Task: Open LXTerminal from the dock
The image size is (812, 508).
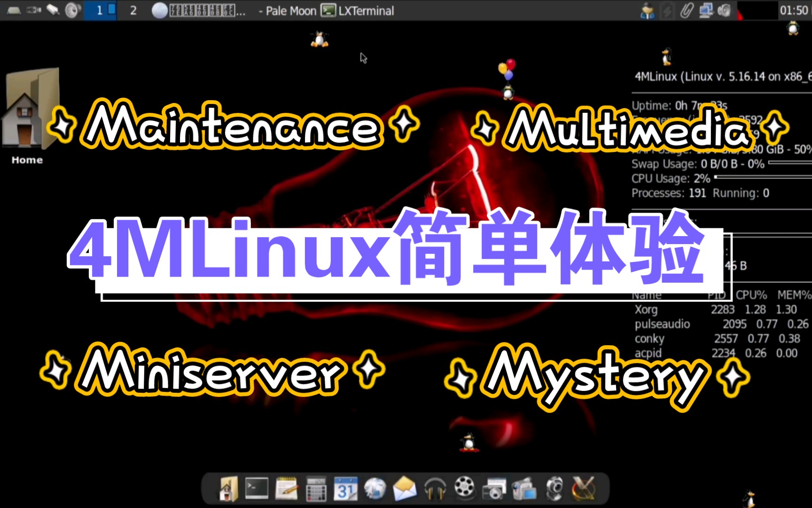Action: [256, 489]
